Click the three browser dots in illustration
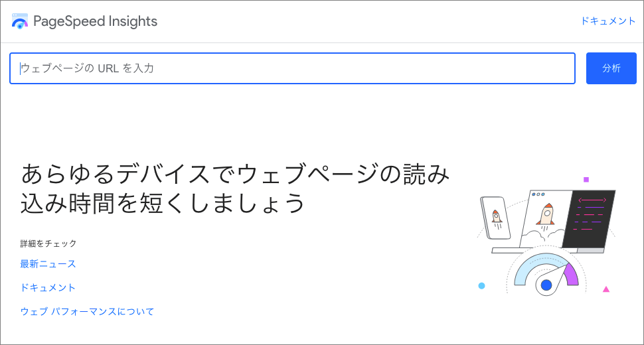This screenshot has height=345, width=644. coord(538,194)
